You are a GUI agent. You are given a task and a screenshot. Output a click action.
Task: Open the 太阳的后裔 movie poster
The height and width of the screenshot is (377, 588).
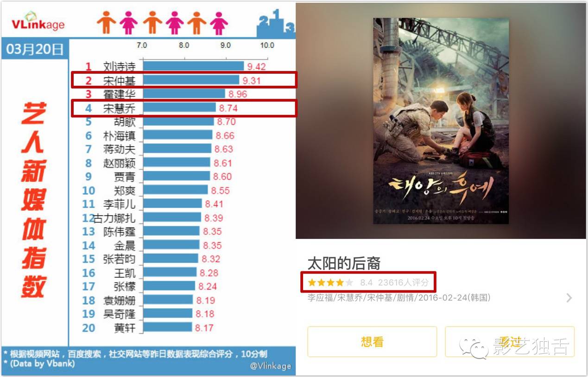click(441, 121)
